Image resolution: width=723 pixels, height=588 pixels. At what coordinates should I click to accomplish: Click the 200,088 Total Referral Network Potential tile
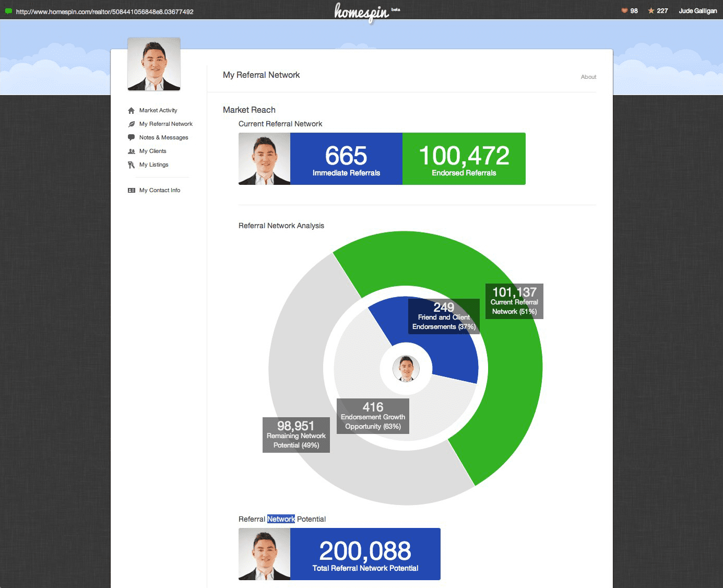click(x=365, y=554)
